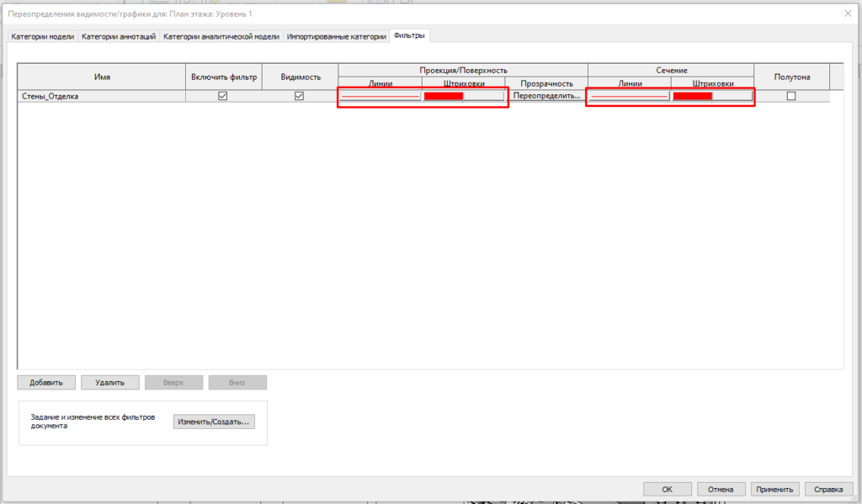Uncheck Включить фильтр for Стены_Отделка
Viewport: 862px width, 504px height.
[x=223, y=96]
